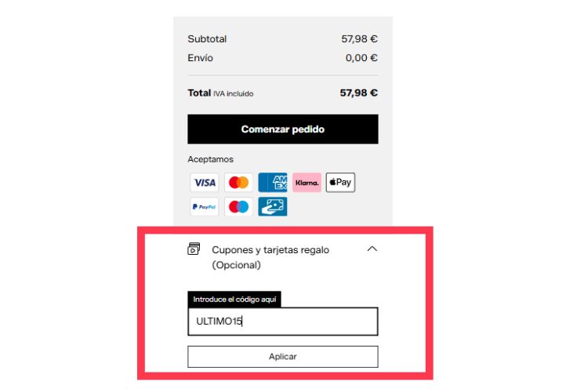588x392 pixels.
Task: Click the Cupones y tarjetas regalo heading
Action: 270,257
